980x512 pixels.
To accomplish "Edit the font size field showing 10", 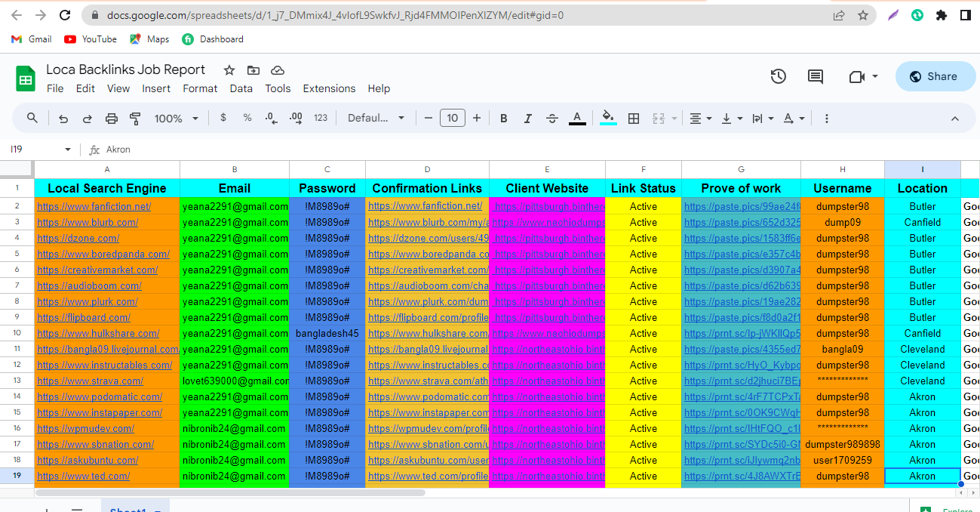I will (x=452, y=118).
